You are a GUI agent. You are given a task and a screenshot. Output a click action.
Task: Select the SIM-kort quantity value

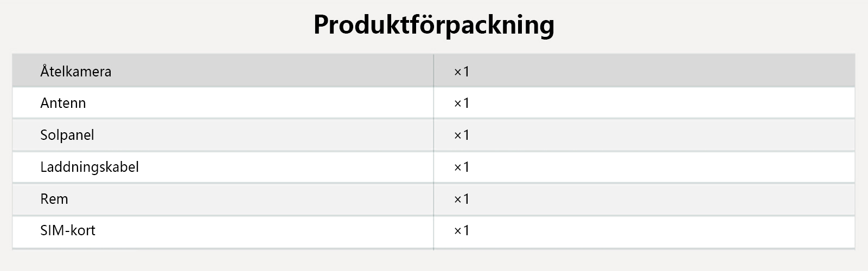[461, 230]
